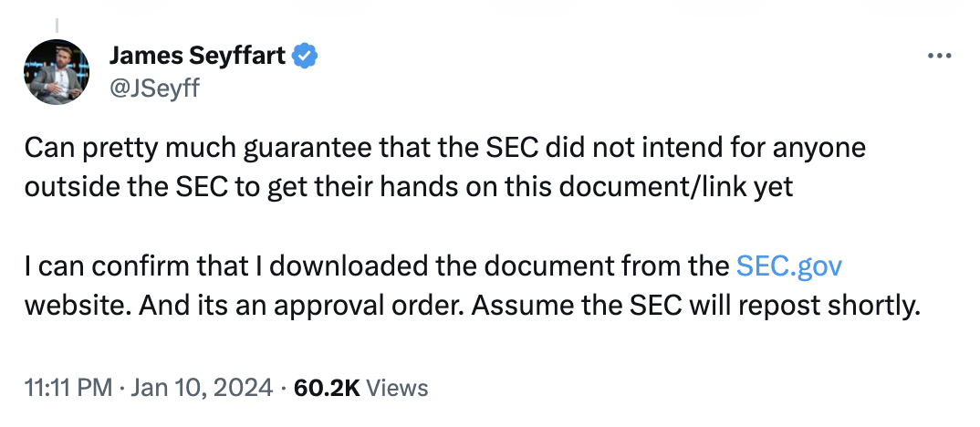Click the Views label
Viewport: 980px width, 427px height.
[x=398, y=388]
